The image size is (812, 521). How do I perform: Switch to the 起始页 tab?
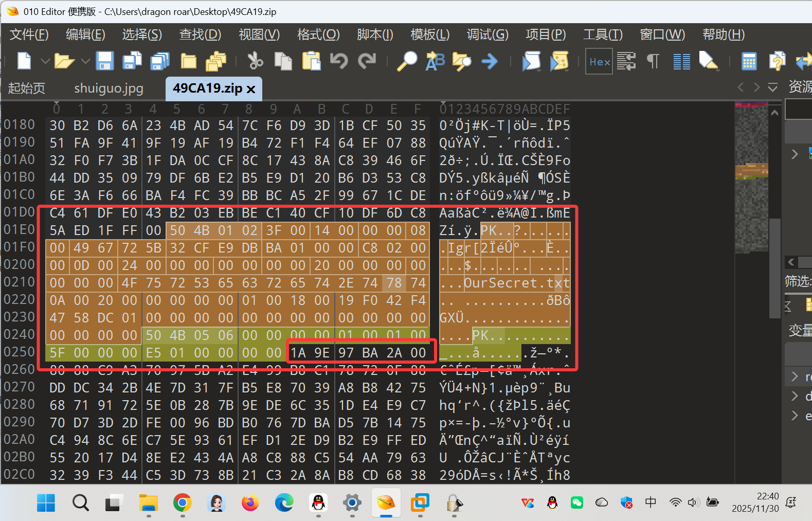coord(27,88)
